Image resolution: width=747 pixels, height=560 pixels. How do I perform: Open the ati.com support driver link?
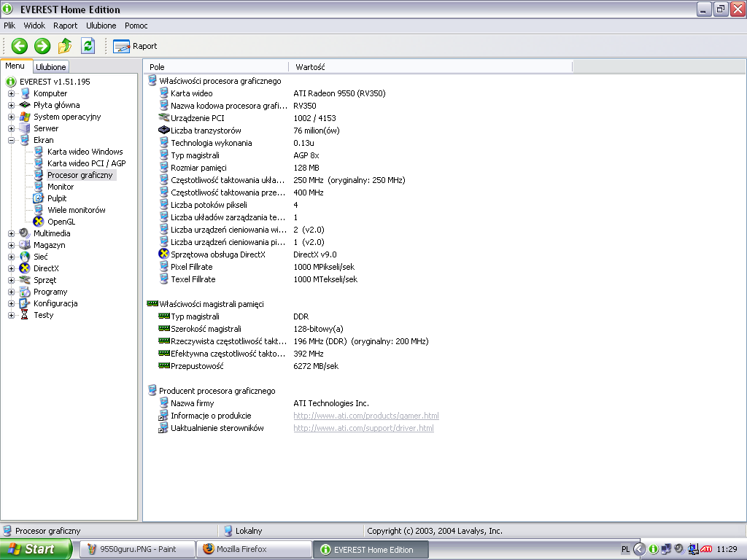tap(363, 428)
